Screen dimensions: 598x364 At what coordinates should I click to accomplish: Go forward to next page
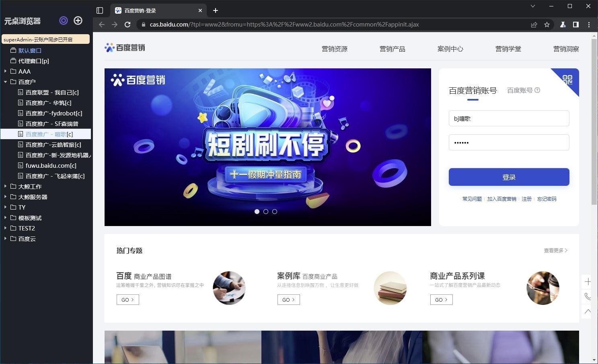[115, 25]
